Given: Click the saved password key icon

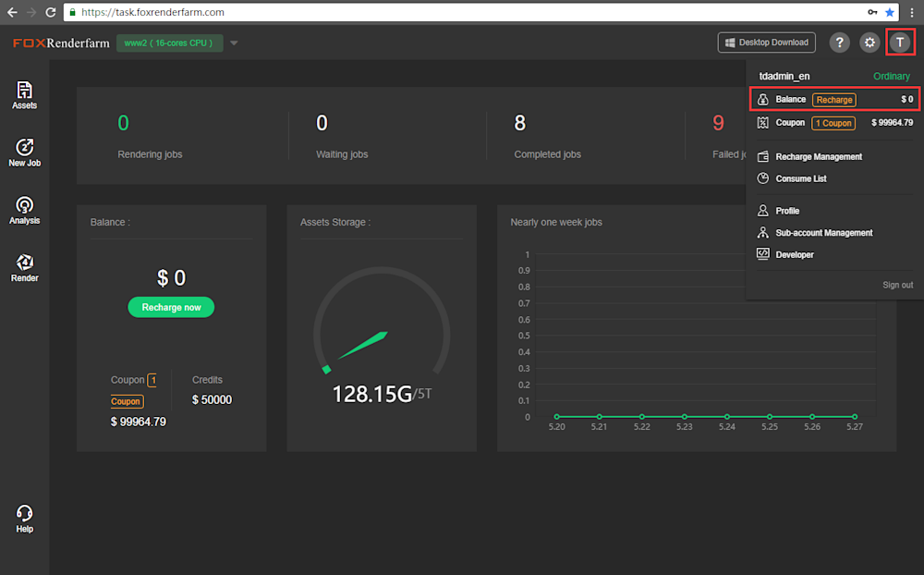Looking at the screenshot, I should [x=872, y=12].
